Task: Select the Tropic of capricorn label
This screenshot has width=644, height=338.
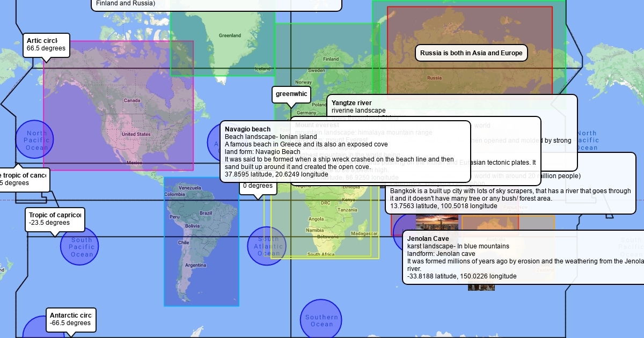Action: pyautogui.click(x=54, y=219)
